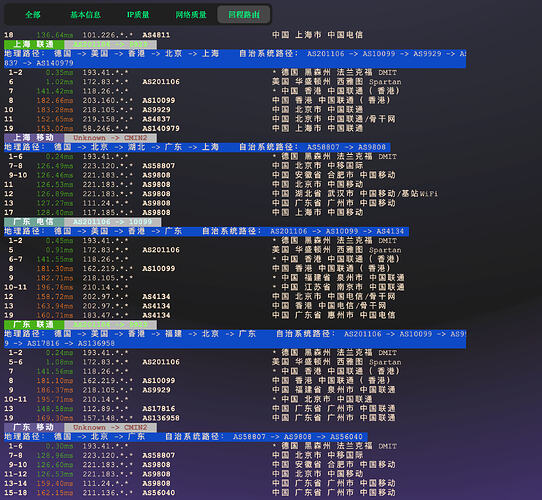Select latency value 0.45ms
Image resolution: width=542 pixels, height=500 pixels.
[59, 240]
